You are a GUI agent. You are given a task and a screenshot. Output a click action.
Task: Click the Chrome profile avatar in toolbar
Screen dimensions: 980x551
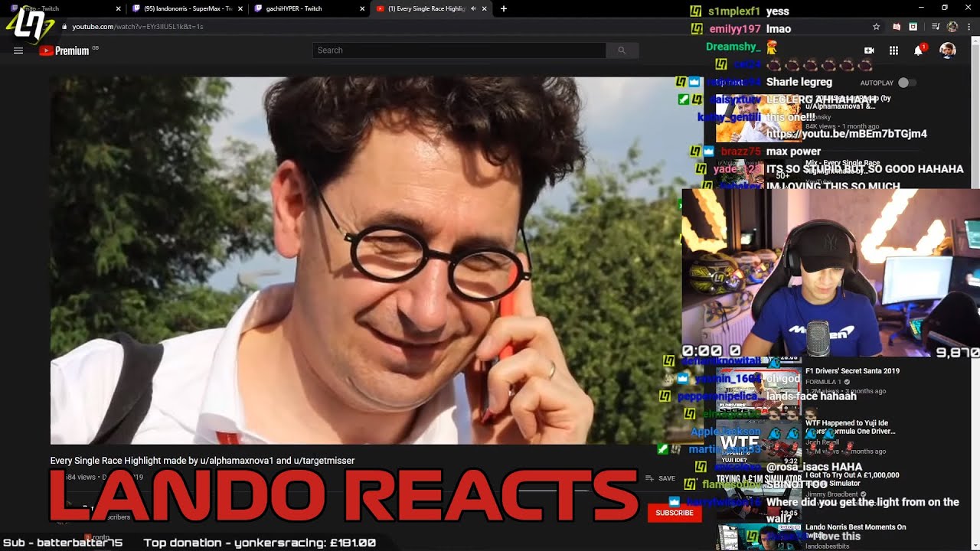pos(952,27)
